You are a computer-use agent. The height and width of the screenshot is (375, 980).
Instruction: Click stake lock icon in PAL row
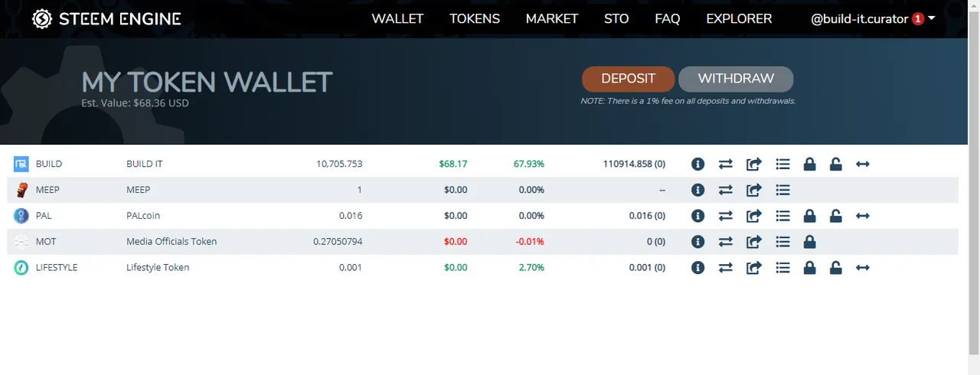(809, 216)
